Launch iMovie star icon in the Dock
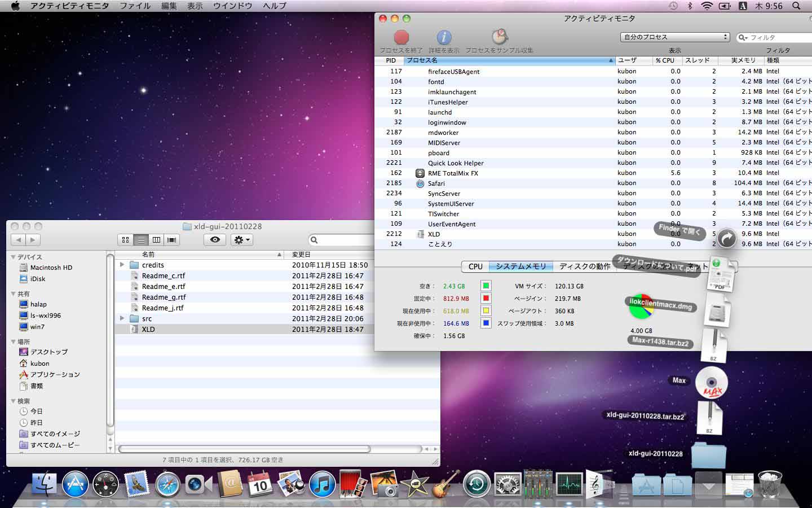The width and height of the screenshot is (812, 508). pos(415,484)
